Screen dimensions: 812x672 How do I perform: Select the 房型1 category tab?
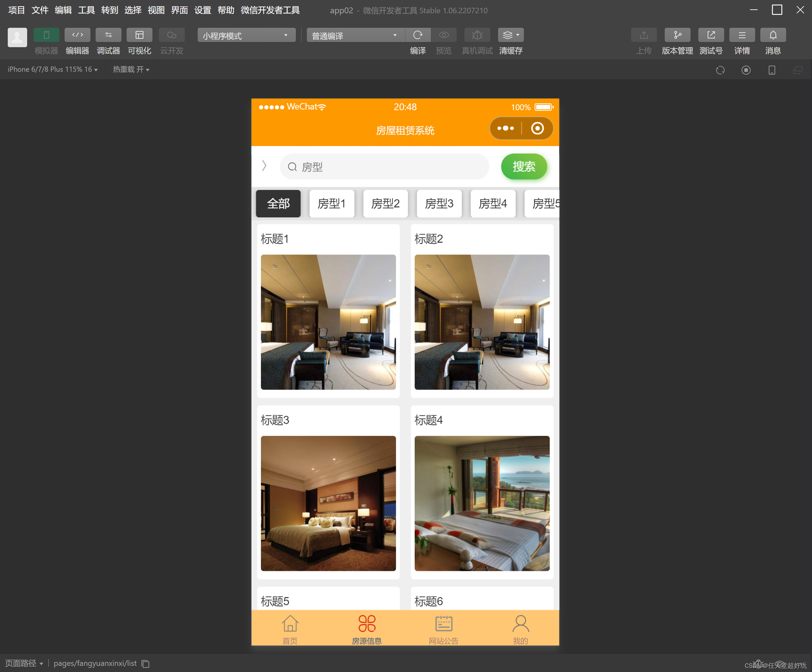332,204
